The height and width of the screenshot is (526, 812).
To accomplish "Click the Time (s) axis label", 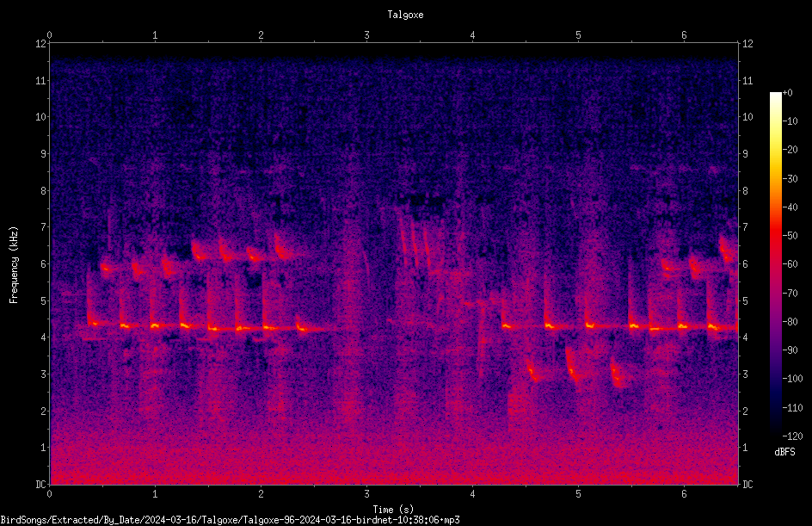I will (x=394, y=510).
